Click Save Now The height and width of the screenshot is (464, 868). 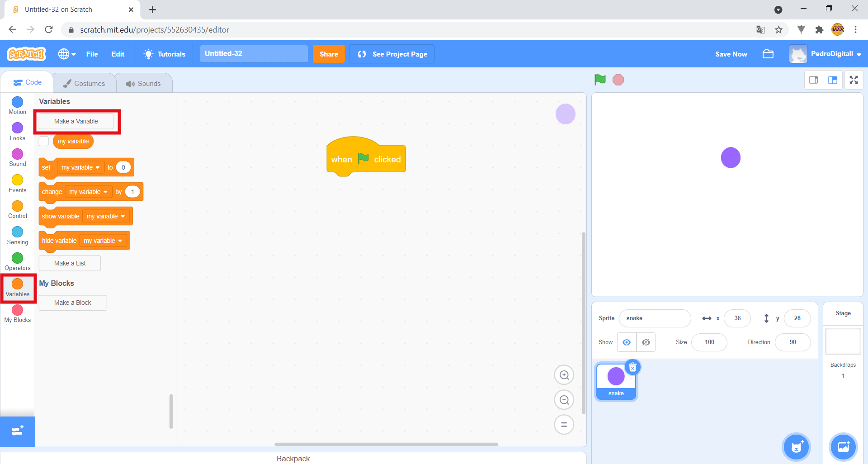pos(731,54)
